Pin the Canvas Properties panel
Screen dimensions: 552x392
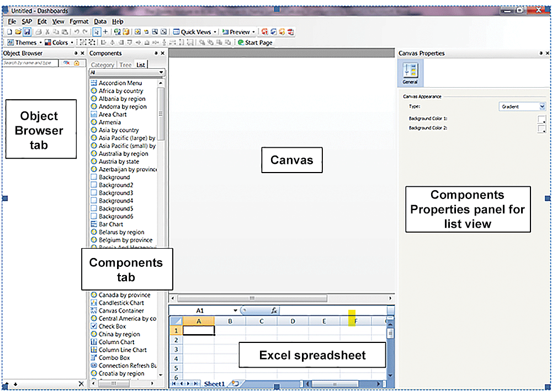pyautogui.click(x=540, y=53)
